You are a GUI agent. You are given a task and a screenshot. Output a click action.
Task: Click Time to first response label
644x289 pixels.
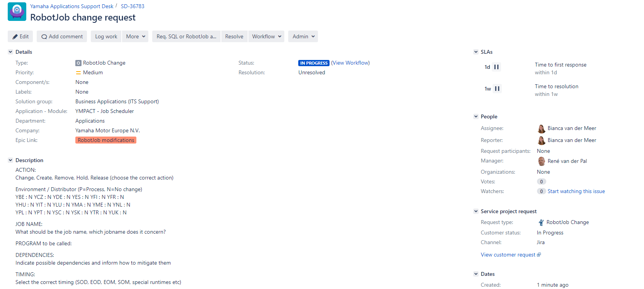pyautogui.click(x=561, y=65)
